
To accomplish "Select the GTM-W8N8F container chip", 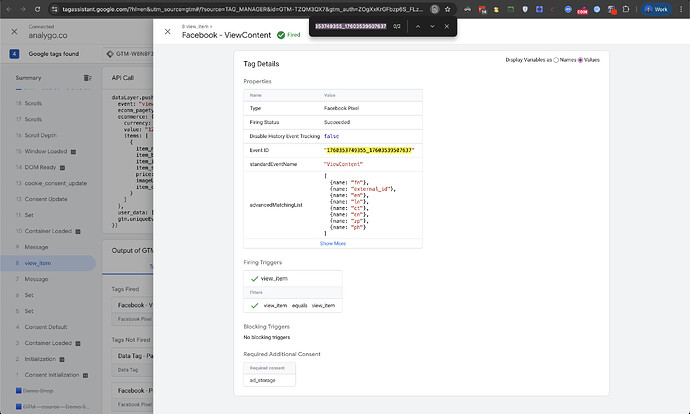I will (128, 54).
